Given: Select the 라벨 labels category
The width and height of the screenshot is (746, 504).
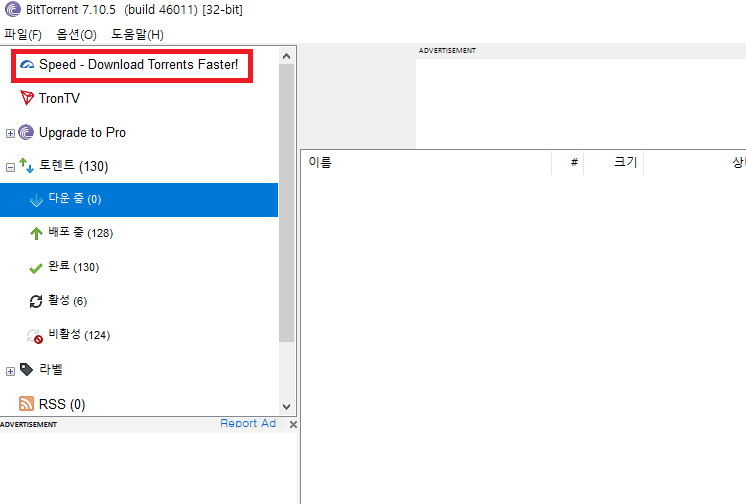Looking at the screenshot, I should pyautogui.click(x=50, y=369).
